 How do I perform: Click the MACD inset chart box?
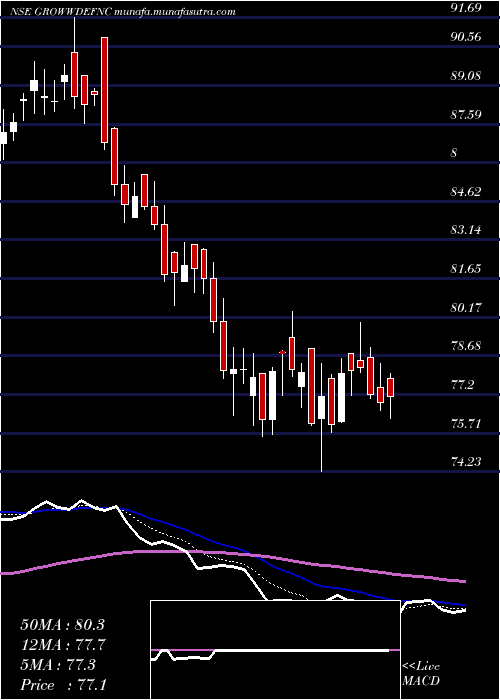(x=275, y=650)
